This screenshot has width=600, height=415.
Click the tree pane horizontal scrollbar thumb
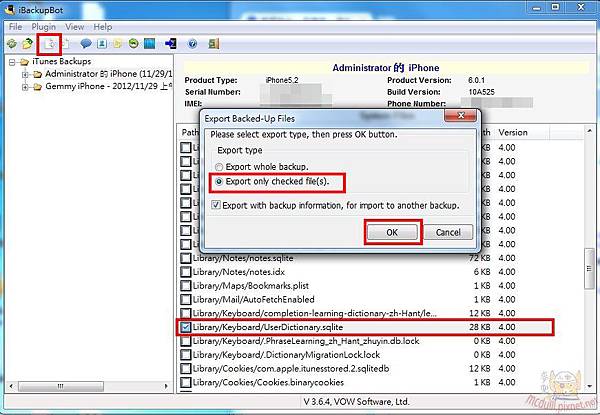coord(61,386)
